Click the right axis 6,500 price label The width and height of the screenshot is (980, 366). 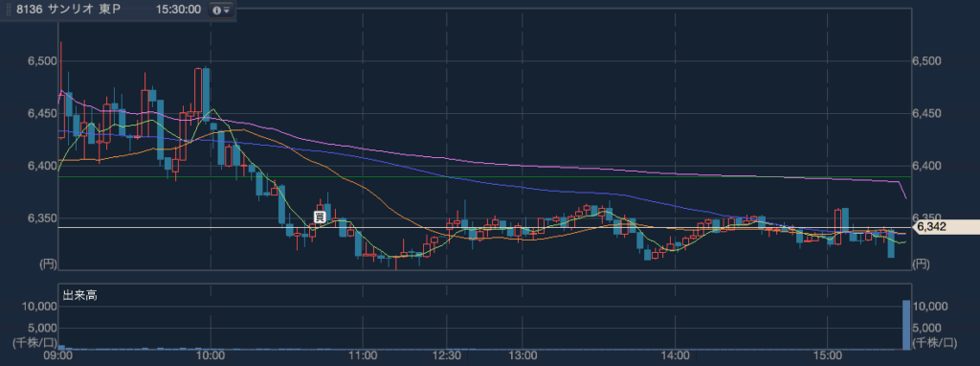pos(926,61)
